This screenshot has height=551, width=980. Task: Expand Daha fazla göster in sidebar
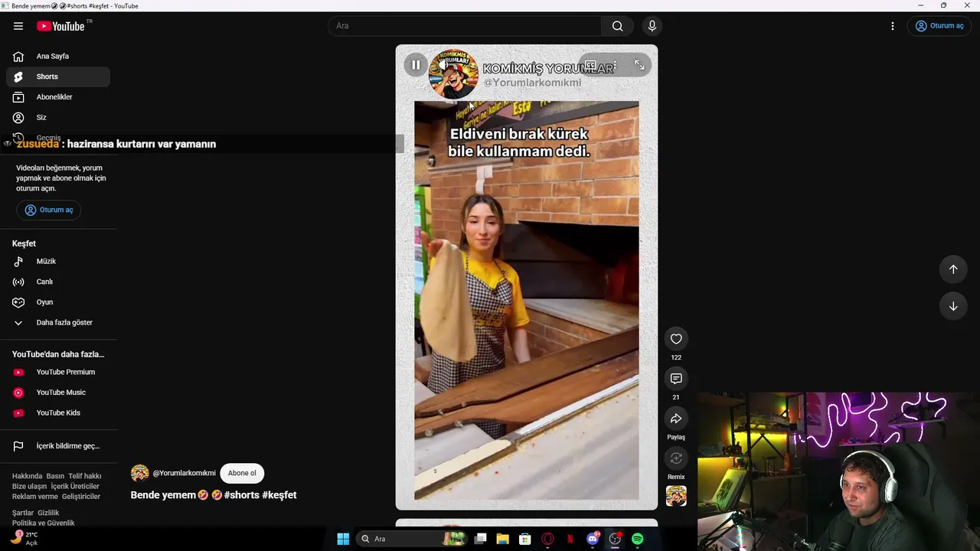click(58, 323)
